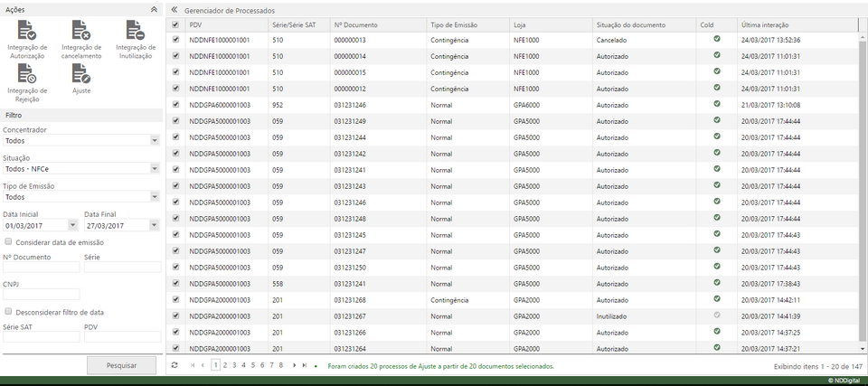868x386 pixels.
Task: Collapse the Ações panel section
Action: [x=154, y=8]
